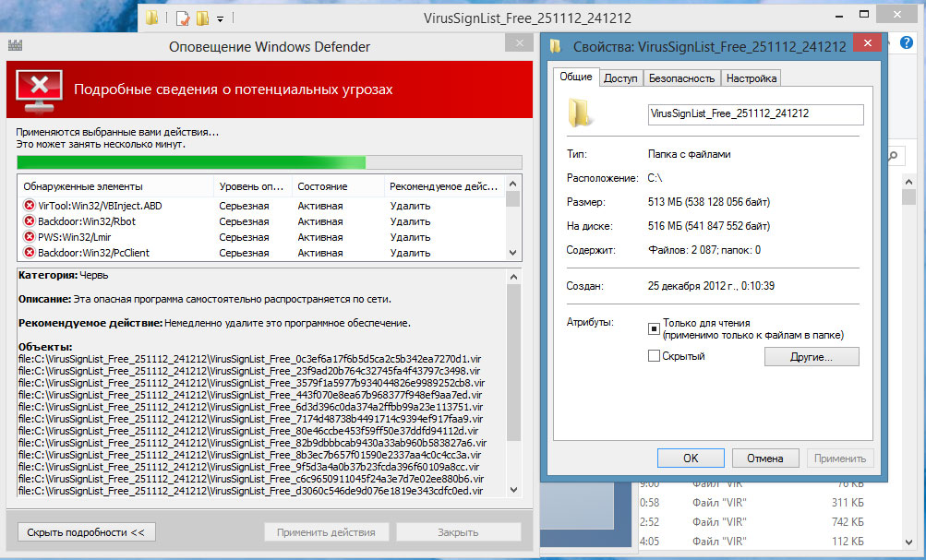Click 'Удалить' action for VirTool:Win32/VBInject.ABD
The image size is (926, 560).
410,206
